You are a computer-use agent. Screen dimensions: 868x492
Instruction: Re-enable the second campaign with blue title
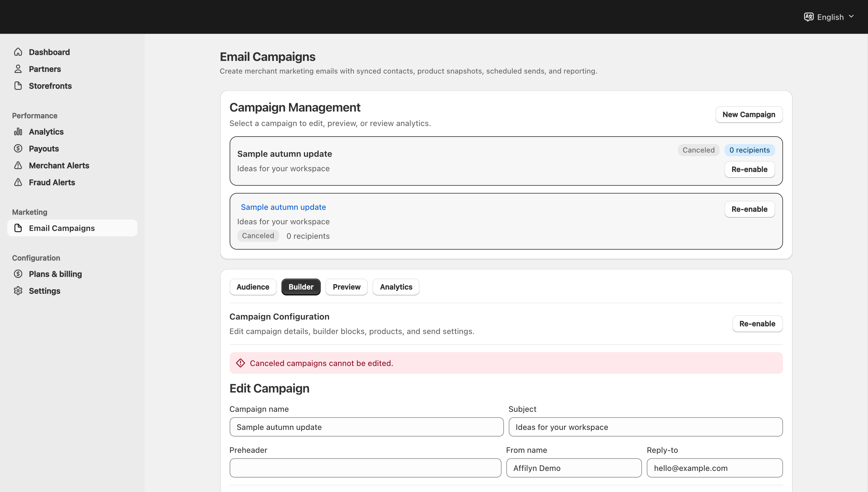pyautogui.click(x=750, y=209)
